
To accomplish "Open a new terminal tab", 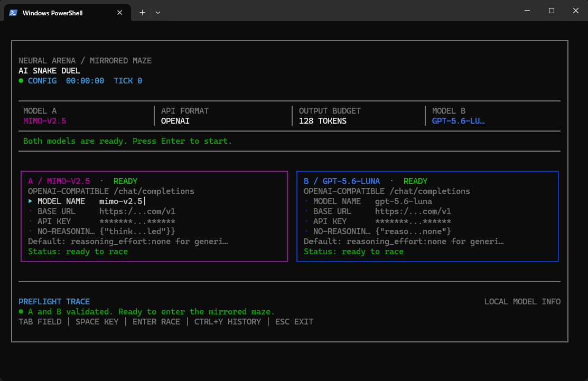I will (x=142, y=13).
